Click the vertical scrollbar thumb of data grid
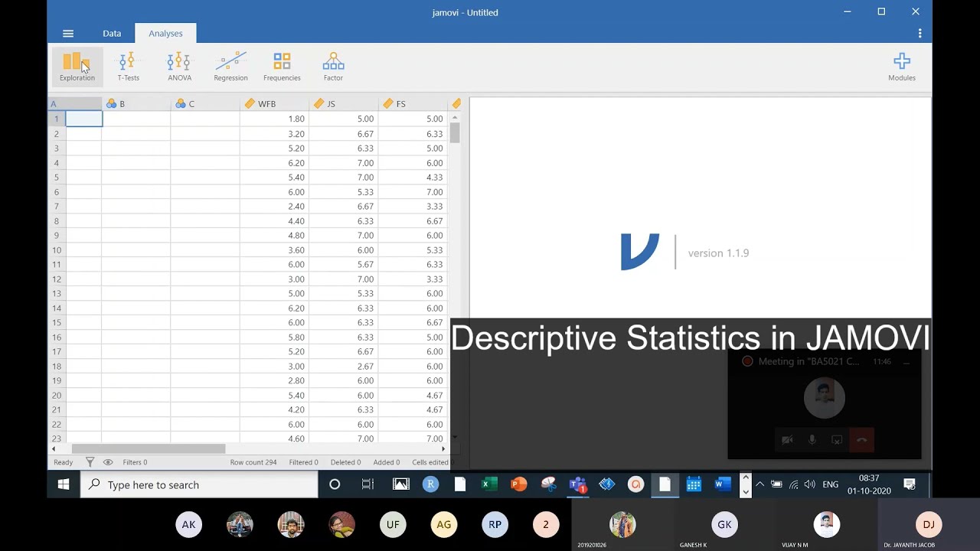Image resolution: width=980 pixels, height=551 pixels. 455,132
